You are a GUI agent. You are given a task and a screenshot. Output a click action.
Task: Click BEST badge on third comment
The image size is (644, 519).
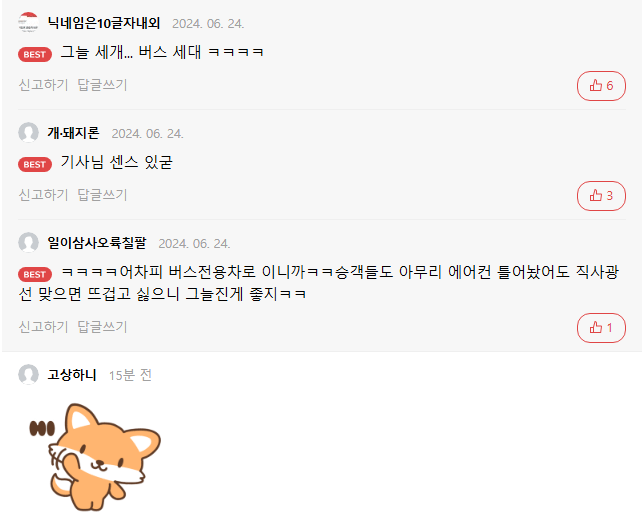(x=35, y=274)
